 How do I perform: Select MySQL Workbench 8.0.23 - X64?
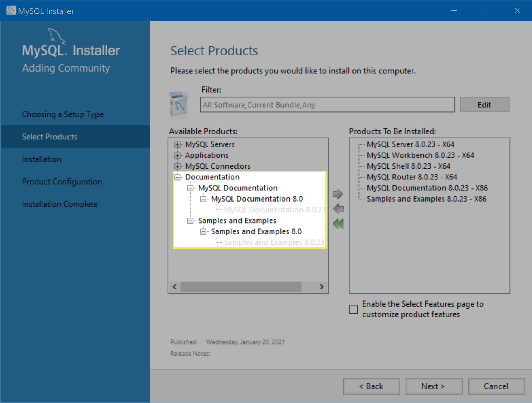(x=420, y=155)
